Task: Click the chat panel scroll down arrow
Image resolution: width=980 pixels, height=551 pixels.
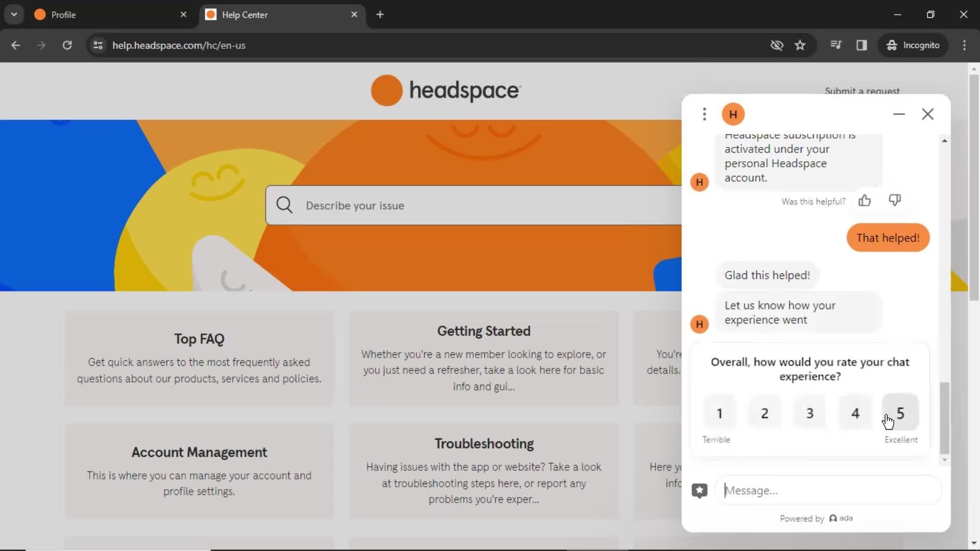Action: 944,460
